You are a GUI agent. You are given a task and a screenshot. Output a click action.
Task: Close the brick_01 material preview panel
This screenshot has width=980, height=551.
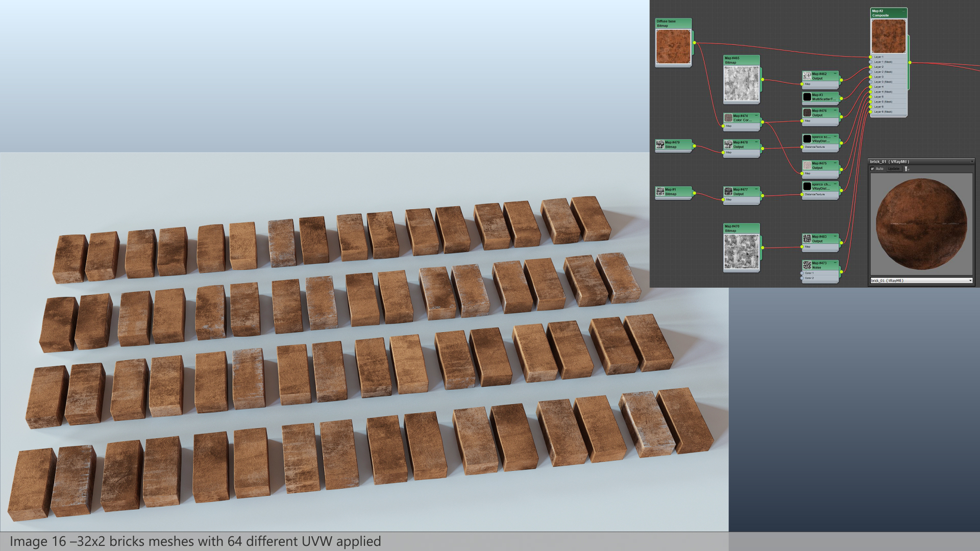[x=972, y=161]
